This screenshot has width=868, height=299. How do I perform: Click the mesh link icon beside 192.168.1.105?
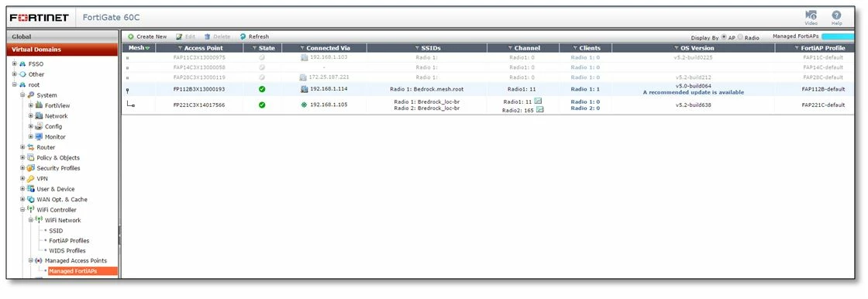click(x=304, y=105)
